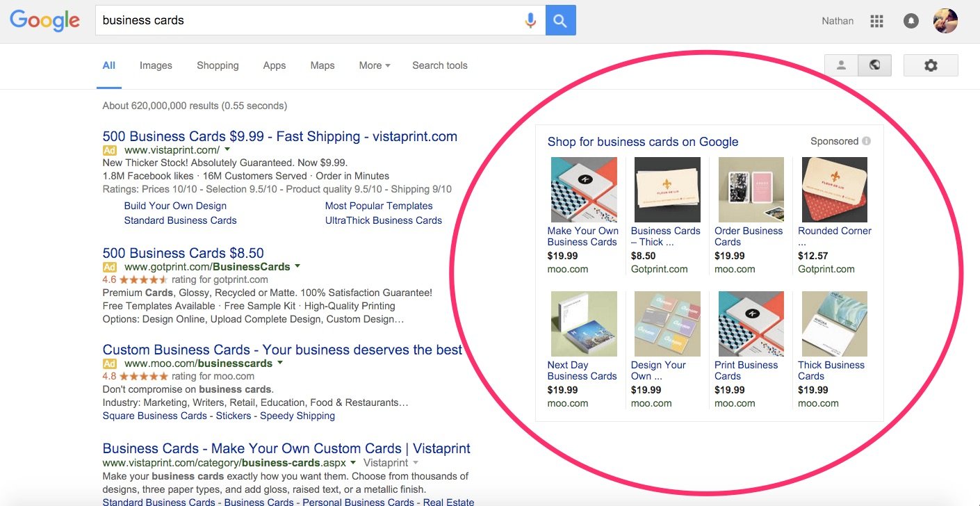The height and width of the screenshot is (506, 980).
Task: Select the globe hide-private-results toggle
Action: tap(875, 65)
